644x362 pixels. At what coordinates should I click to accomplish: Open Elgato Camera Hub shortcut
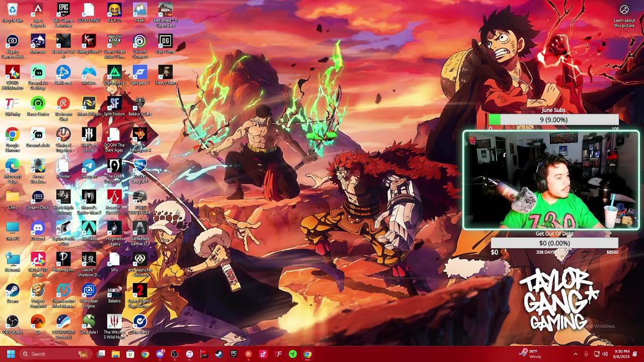(12, 46)
